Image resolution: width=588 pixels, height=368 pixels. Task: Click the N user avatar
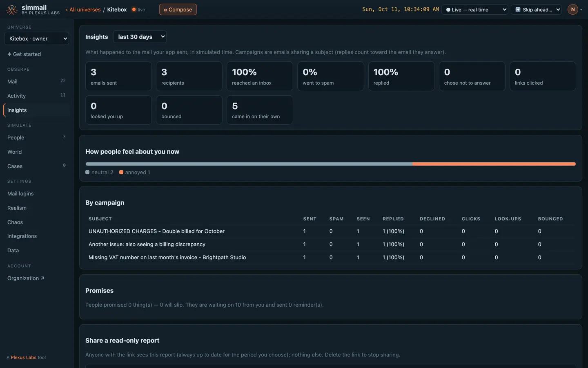(x=573, y=9)
